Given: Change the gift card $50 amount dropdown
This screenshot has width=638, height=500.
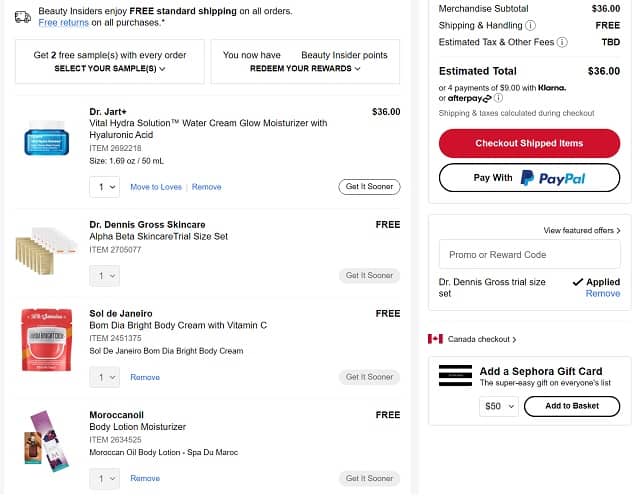Looking at the screenshot, I should coord(498,406).
